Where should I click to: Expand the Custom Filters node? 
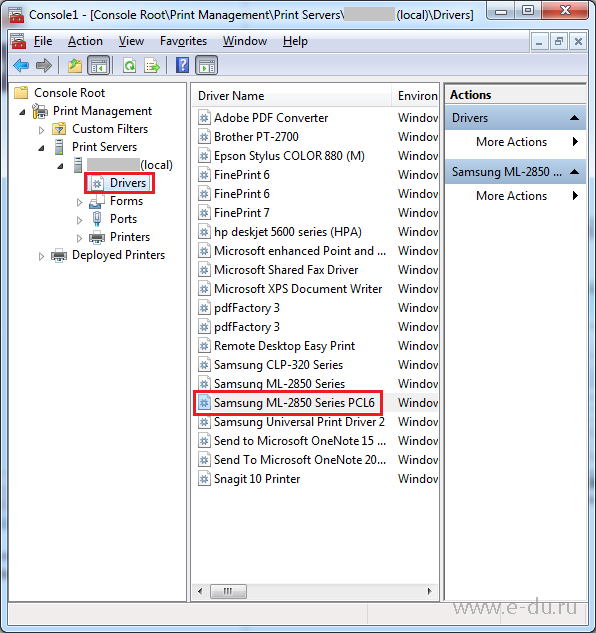click(41, 130)
